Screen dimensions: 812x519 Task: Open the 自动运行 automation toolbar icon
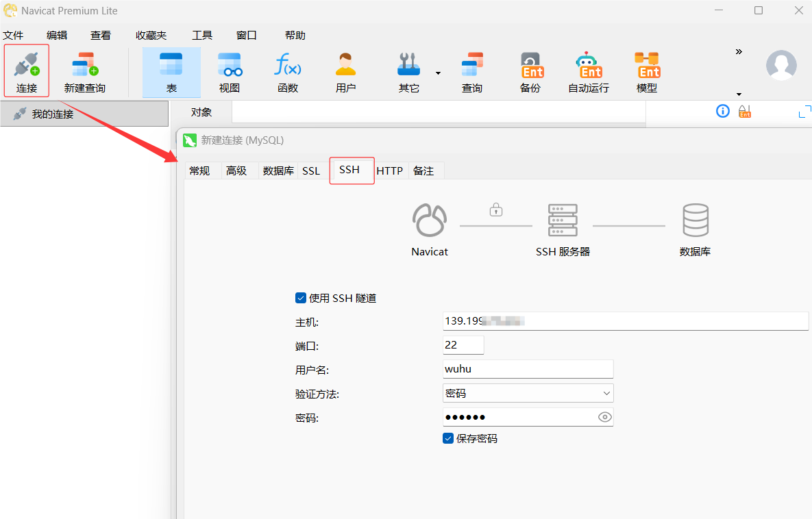[x=589, y=73]
